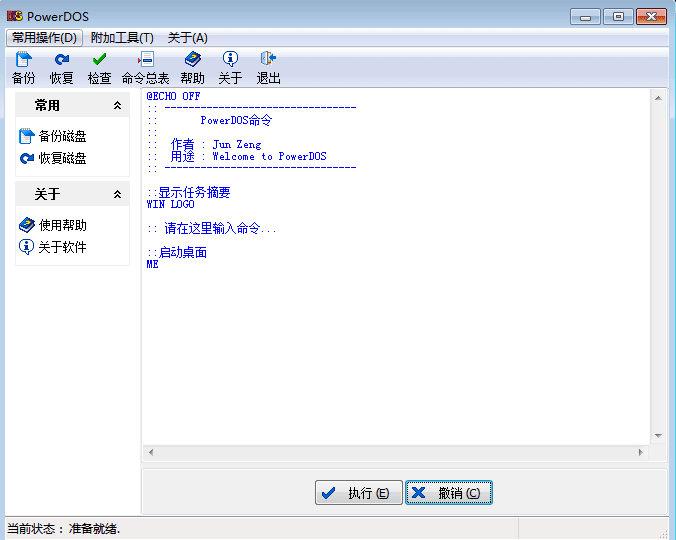The image size is (676, 540).
Task: Open the 关于(A) menu
Action: [x=188, y=38]
